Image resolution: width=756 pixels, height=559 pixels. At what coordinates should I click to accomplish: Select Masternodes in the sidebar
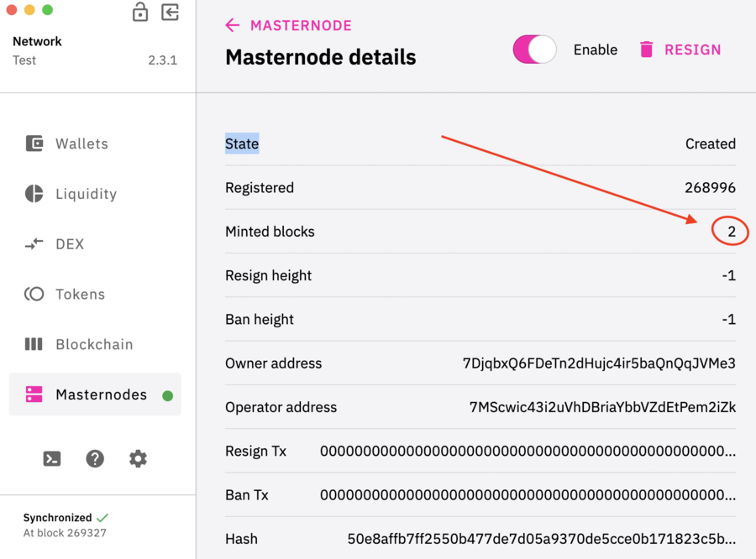(101, 394)
